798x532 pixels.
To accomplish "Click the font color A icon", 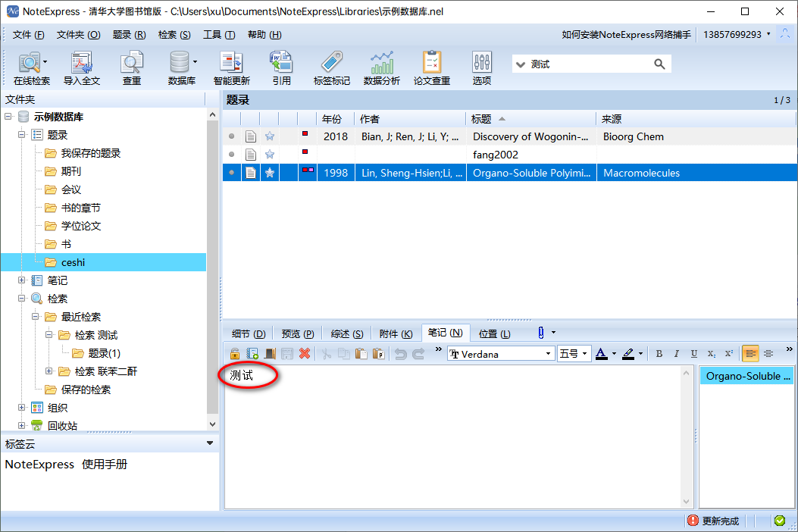I will (x=601, y=353).
